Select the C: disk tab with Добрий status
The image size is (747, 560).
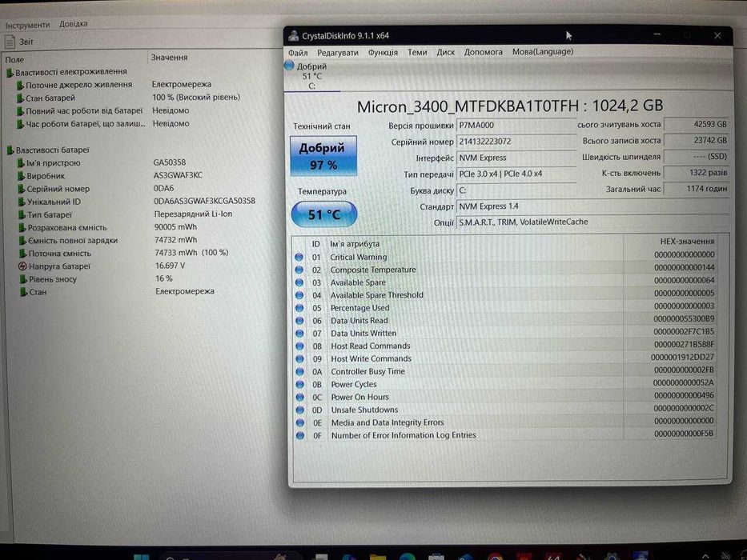point(312,76)
